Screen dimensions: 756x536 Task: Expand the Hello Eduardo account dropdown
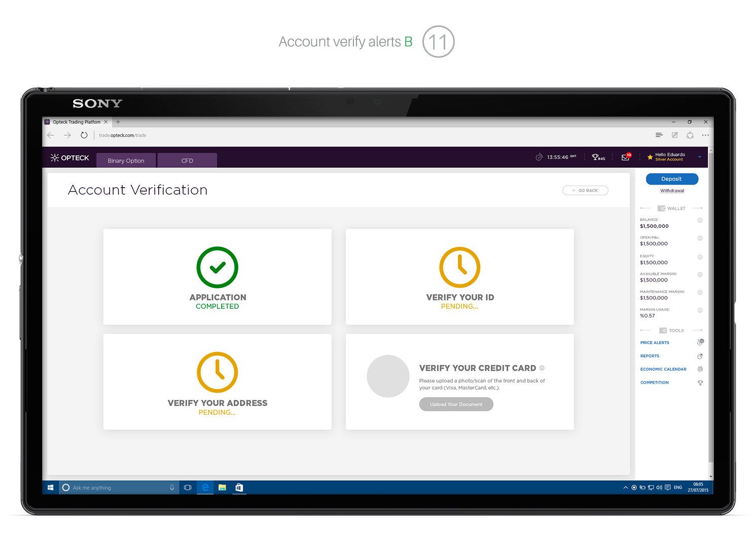pos(700,157)
